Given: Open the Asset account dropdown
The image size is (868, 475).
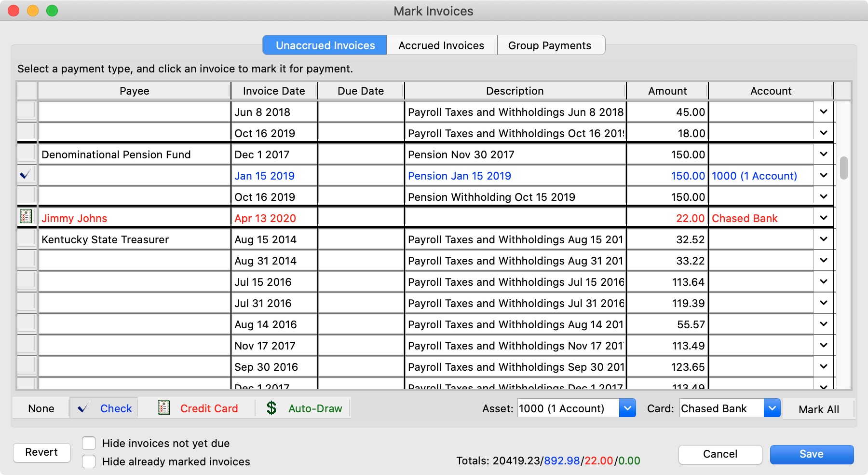Looking at the screenshot, I should tap(627, 408).
